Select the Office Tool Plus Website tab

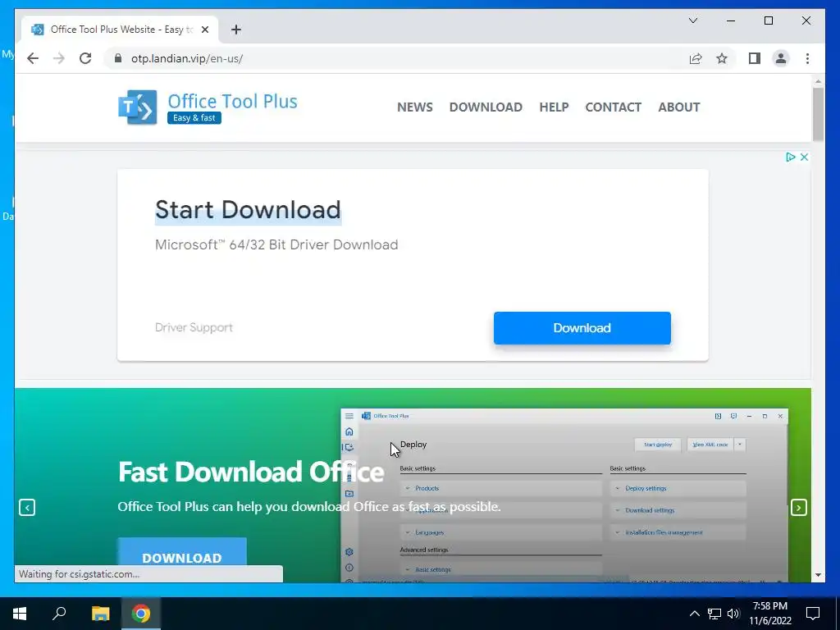pos(121,30)
